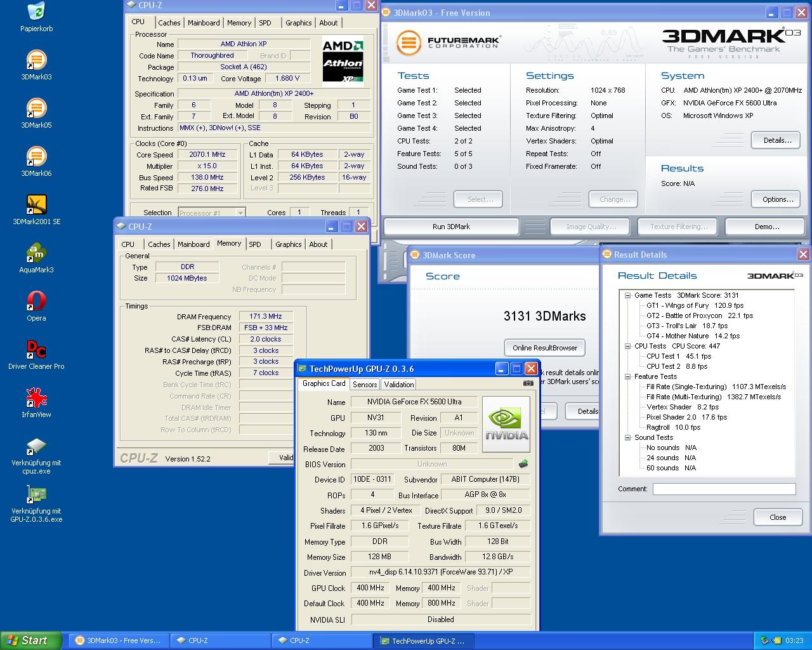Click the Options... button under Results
The height and width of the screenshot is (650, 812).
coord(777,199)
